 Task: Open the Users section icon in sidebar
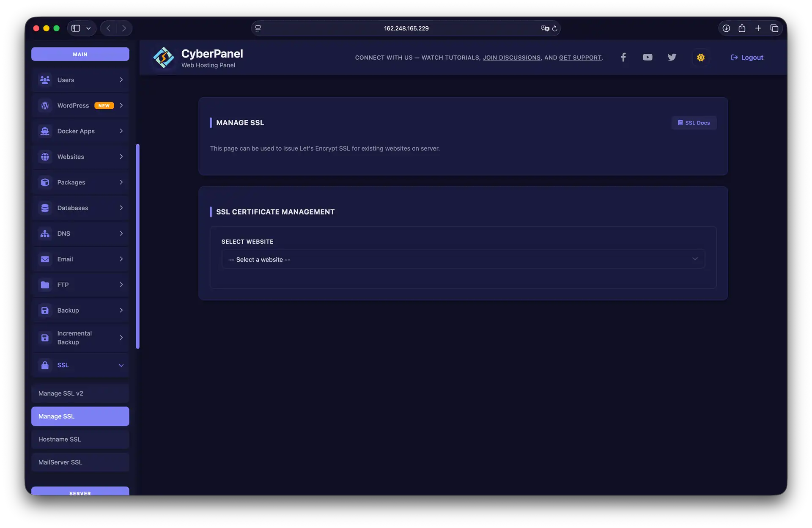point(45,80)
